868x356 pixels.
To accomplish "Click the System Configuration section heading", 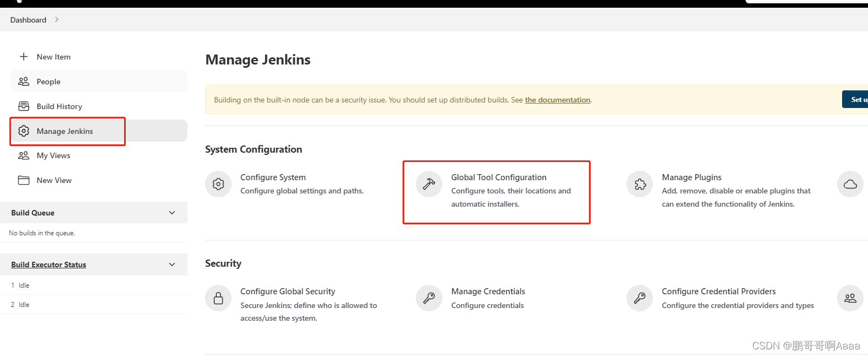I will click(254, 149).
